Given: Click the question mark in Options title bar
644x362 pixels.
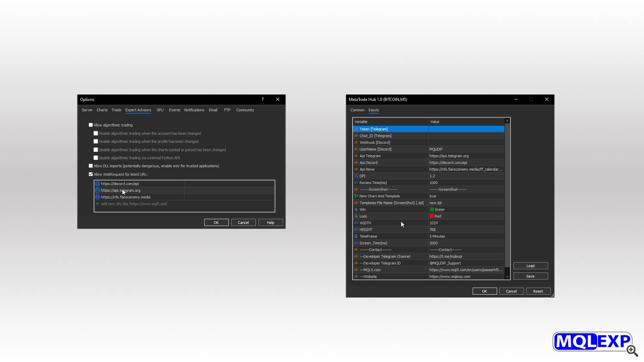Looking at the screenshot, I should click(x=263, y=100).
